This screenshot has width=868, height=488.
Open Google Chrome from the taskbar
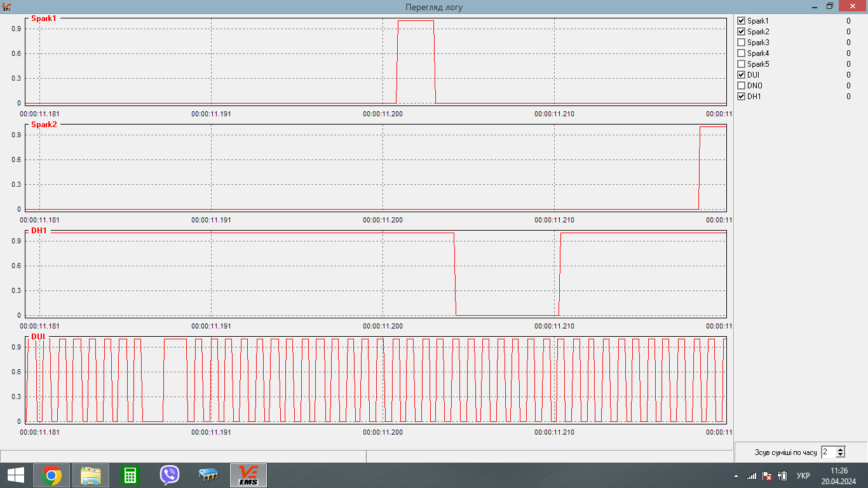tap(51, 475)
